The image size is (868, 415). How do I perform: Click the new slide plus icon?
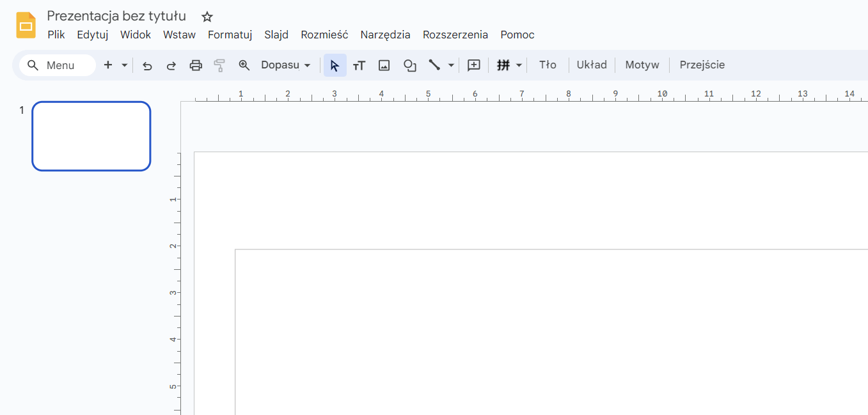[108, 65]
